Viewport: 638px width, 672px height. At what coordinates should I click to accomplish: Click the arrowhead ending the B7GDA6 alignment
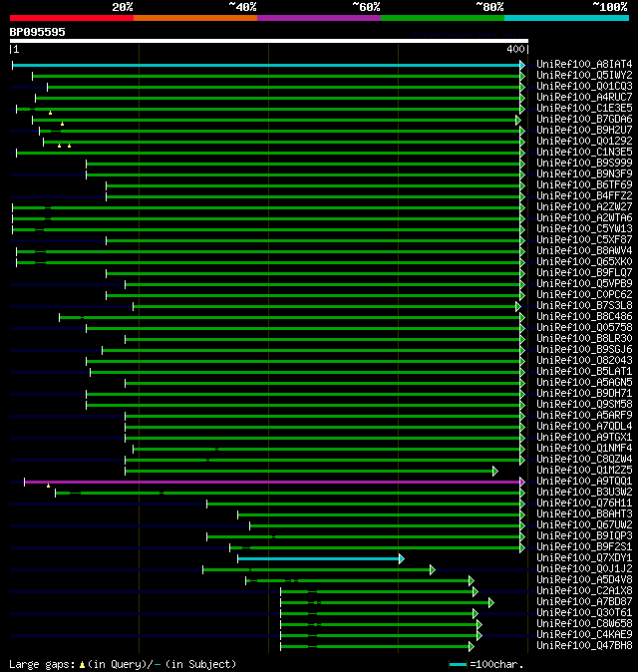click(x=518, y=120)
